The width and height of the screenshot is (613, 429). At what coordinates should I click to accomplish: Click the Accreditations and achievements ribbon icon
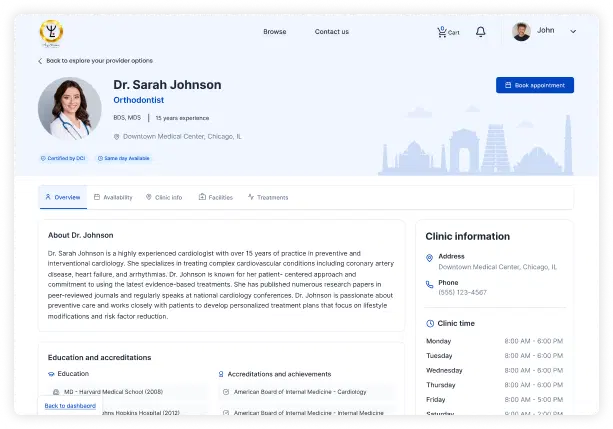click(221, 374)
